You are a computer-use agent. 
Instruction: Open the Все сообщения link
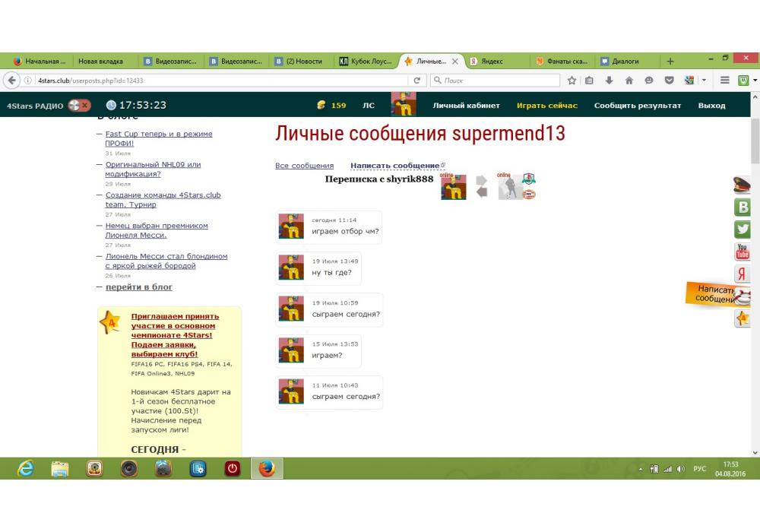coord(305,166)
